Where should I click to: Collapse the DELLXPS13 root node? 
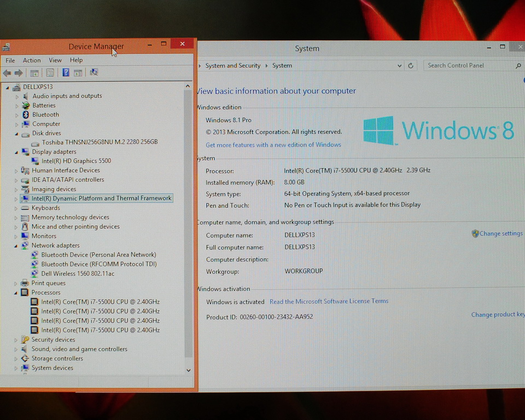coord(7,87)
